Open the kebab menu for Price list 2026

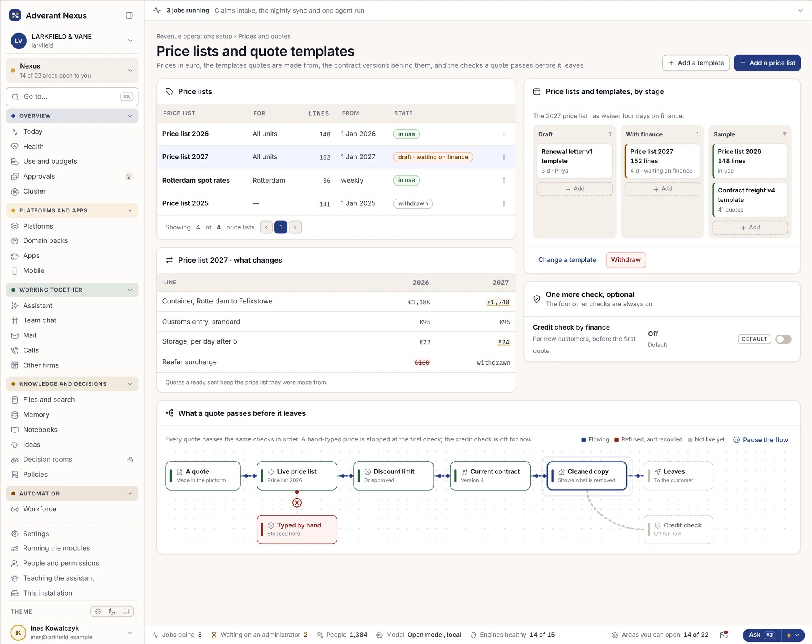click(504, 134)
